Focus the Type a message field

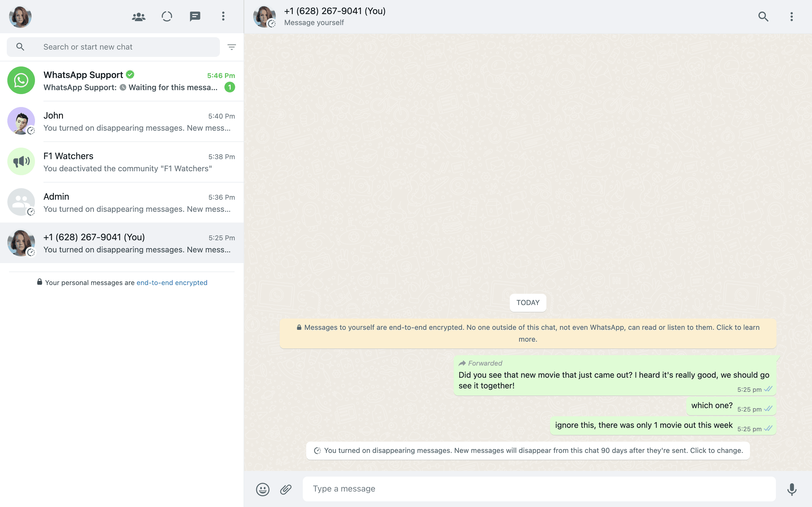[539, 489]
